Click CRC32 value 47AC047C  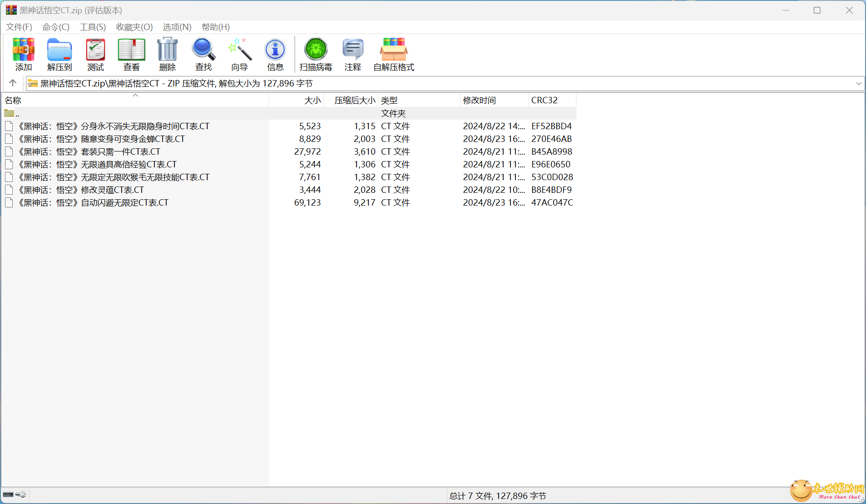click(x=552, y=202)
